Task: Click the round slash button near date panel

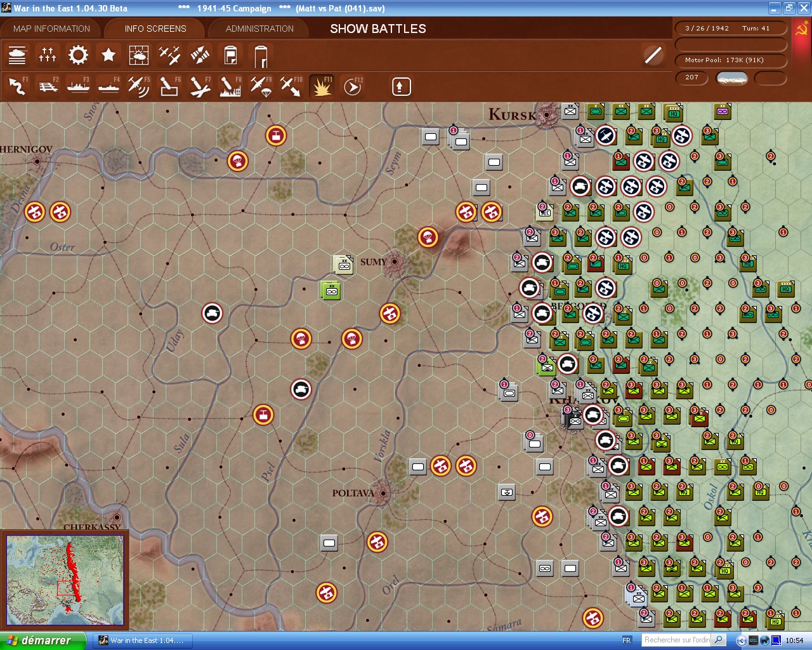Action: [653, 55]
